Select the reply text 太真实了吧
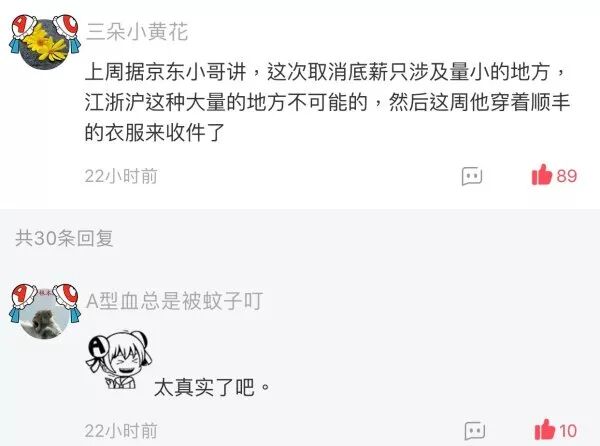The image size is (600, 446). (x=212, y=387)
